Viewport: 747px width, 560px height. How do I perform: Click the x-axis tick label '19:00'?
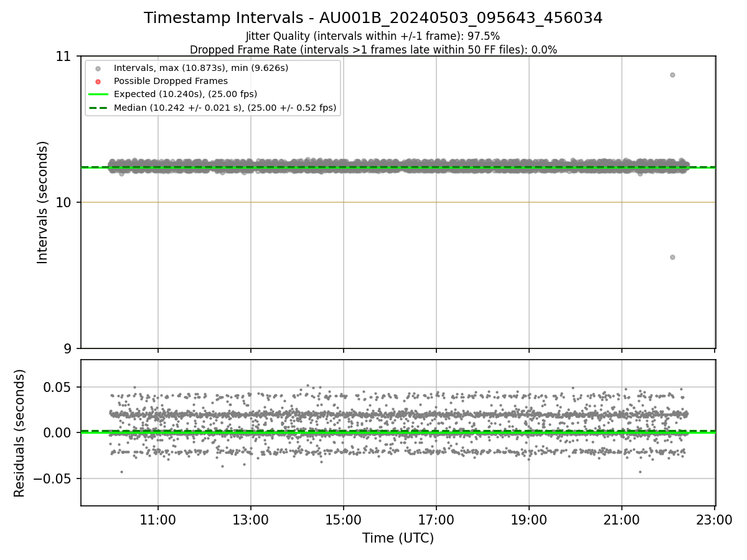[529, 520]
